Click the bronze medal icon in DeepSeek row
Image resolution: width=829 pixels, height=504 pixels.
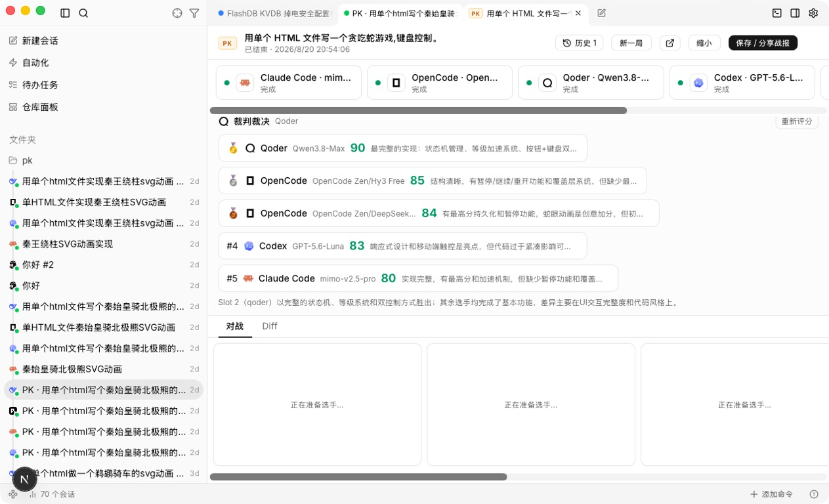click(x=233, y=213)
